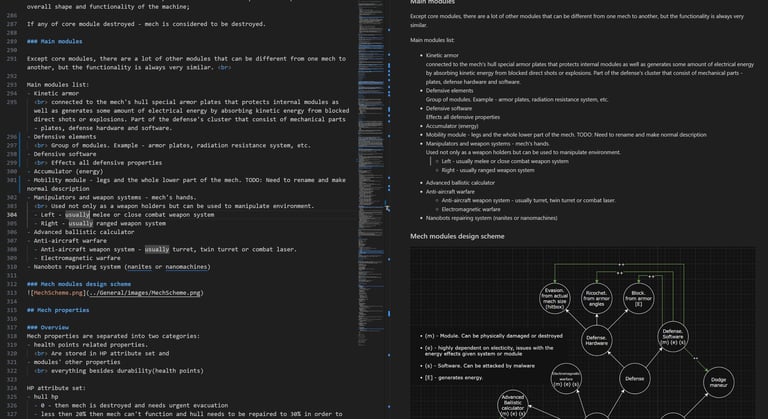Image resolution: width=768 pixels, height=419 pixels.
Task: Click 'Main modules list:' line in editor
Action: pyautogui.click(x=58, y=84)
